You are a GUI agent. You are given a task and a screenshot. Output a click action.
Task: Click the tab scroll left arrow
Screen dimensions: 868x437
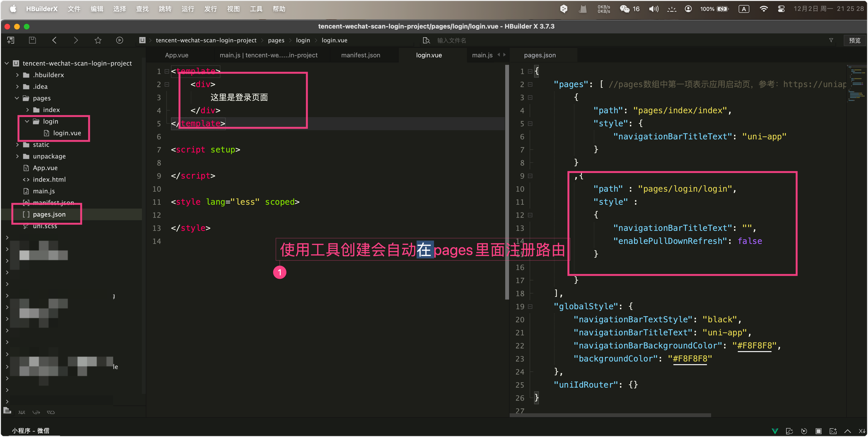click(x=499, y=55)
